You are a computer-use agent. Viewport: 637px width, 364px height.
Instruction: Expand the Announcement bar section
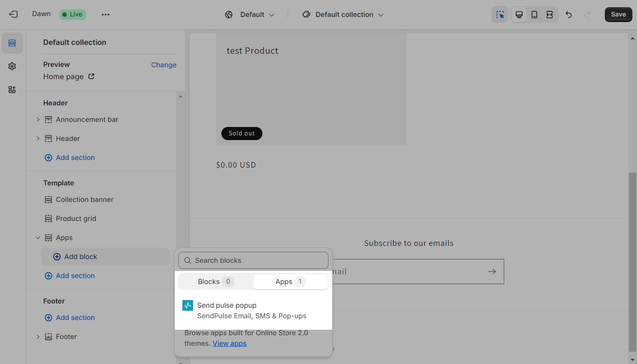38,120
